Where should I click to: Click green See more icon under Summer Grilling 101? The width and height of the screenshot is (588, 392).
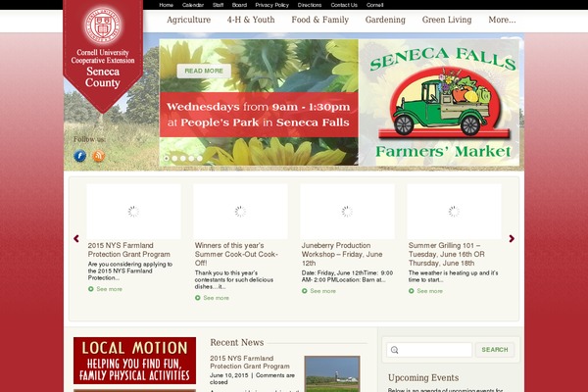[412, 291]
